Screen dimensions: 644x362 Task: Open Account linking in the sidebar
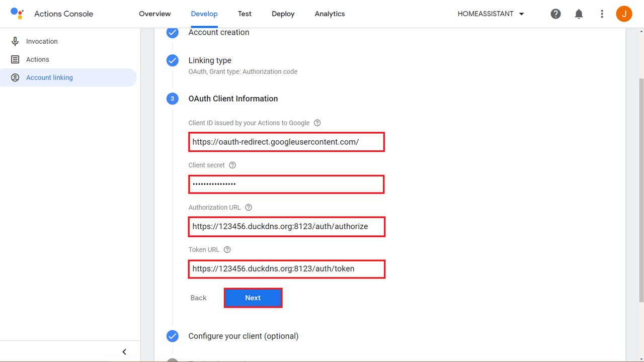(68, 77)
